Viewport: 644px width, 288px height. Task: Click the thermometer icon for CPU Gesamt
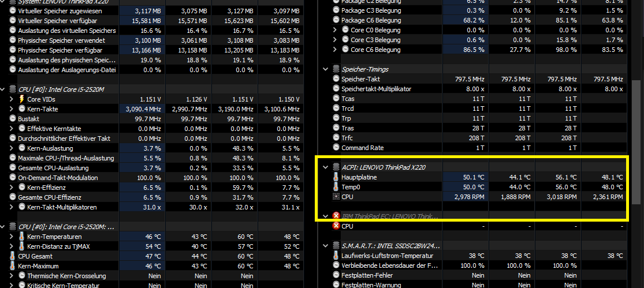point(13,256)
